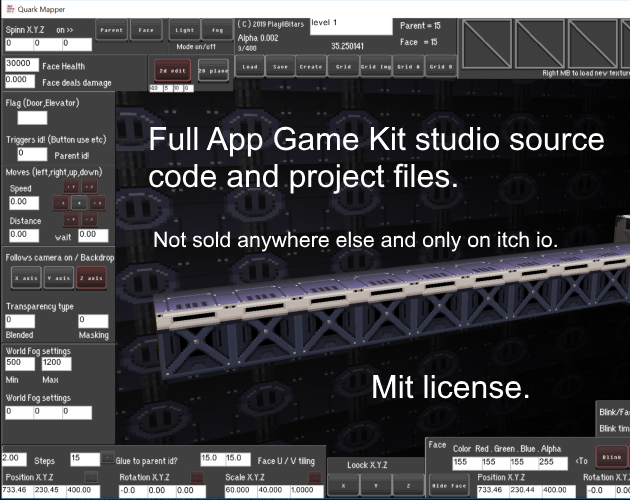The image size is (630, 500).
Task: Click the 'on >>' Spinn label
Action: pos(65,30)
